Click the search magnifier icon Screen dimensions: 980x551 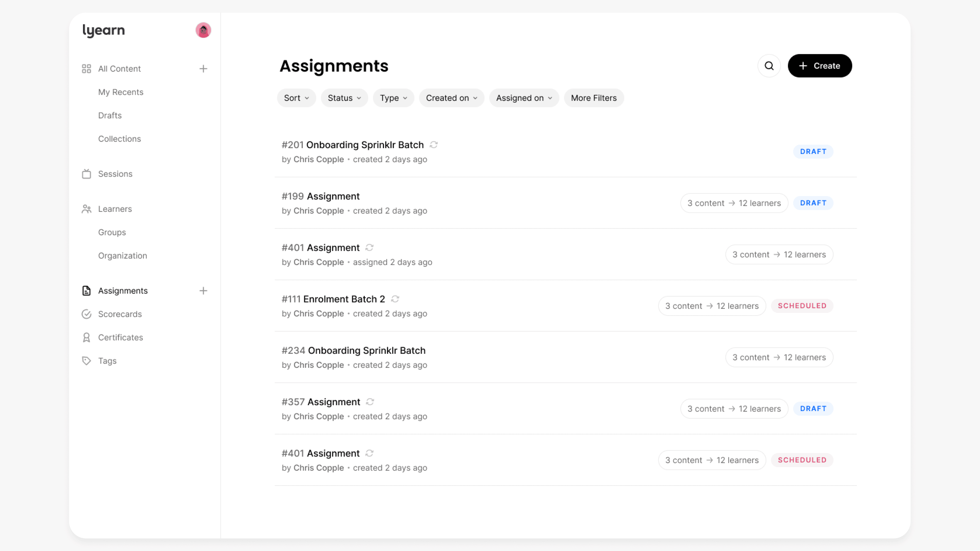769,66
